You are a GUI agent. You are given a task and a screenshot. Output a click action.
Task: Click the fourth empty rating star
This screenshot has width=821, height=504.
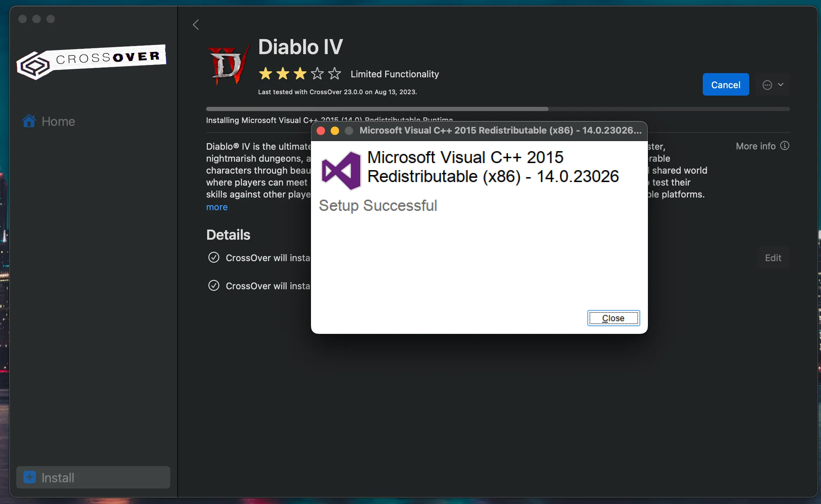pos(317,74)
